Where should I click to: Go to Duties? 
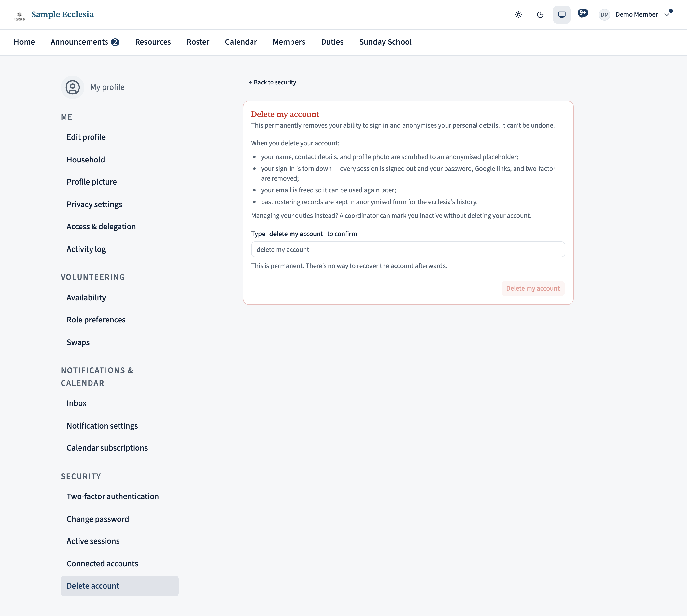[332, 42]
